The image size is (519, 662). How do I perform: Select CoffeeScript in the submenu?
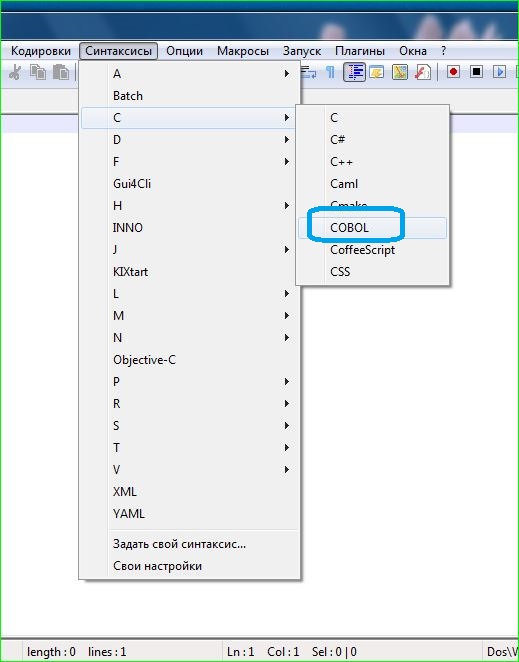point(372,250)
